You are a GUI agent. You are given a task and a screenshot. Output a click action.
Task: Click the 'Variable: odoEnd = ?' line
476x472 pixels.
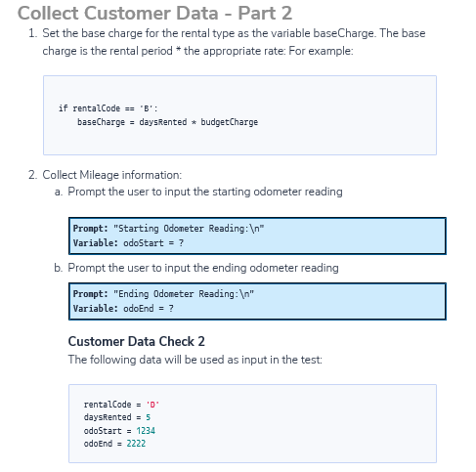click(x=123, y=309)
